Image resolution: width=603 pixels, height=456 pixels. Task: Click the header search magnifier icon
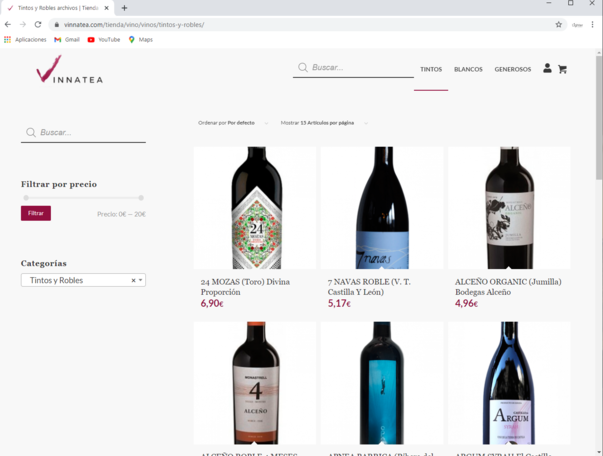click(303, 68)
